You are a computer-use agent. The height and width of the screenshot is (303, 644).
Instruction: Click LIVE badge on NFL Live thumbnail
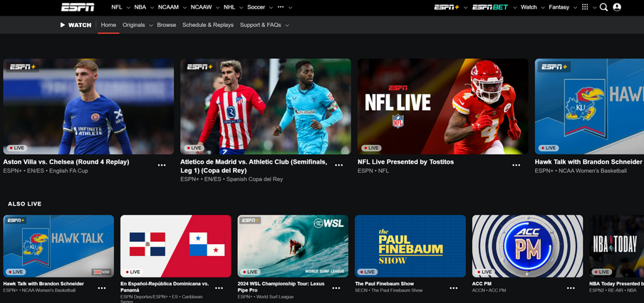[371, 148]
